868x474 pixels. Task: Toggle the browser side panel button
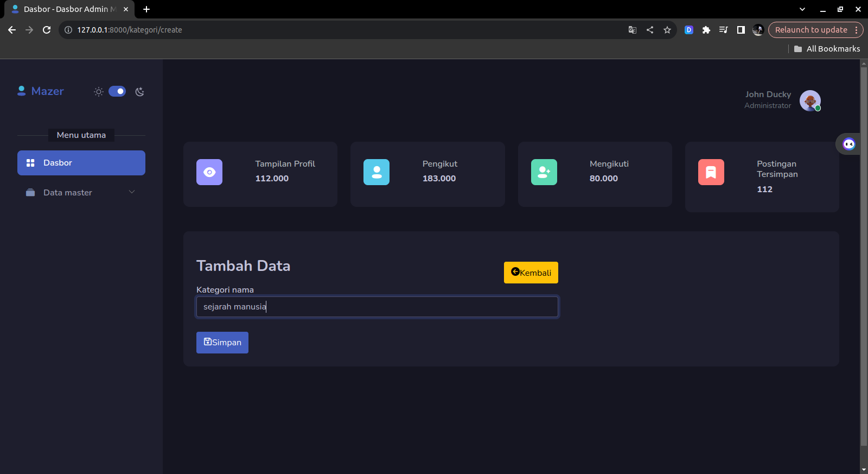[741, 30]
